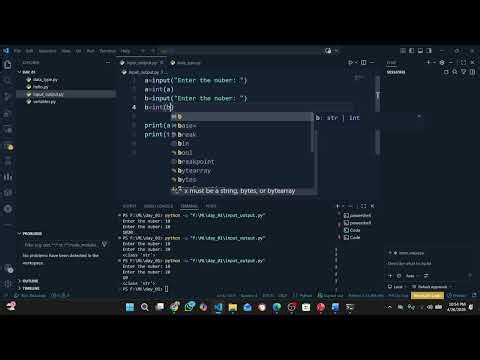Screen dimensions: 480x360
Task: Open taskbar Search icon
Action: [x=145, y=307]
